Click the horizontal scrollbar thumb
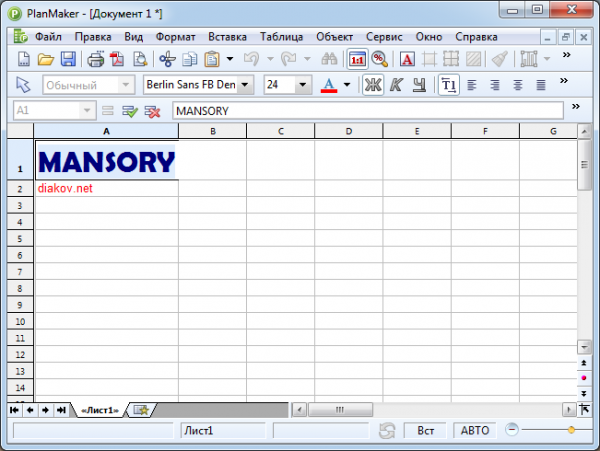This screenshot has width=600, height=451. (x=340, y=410)
